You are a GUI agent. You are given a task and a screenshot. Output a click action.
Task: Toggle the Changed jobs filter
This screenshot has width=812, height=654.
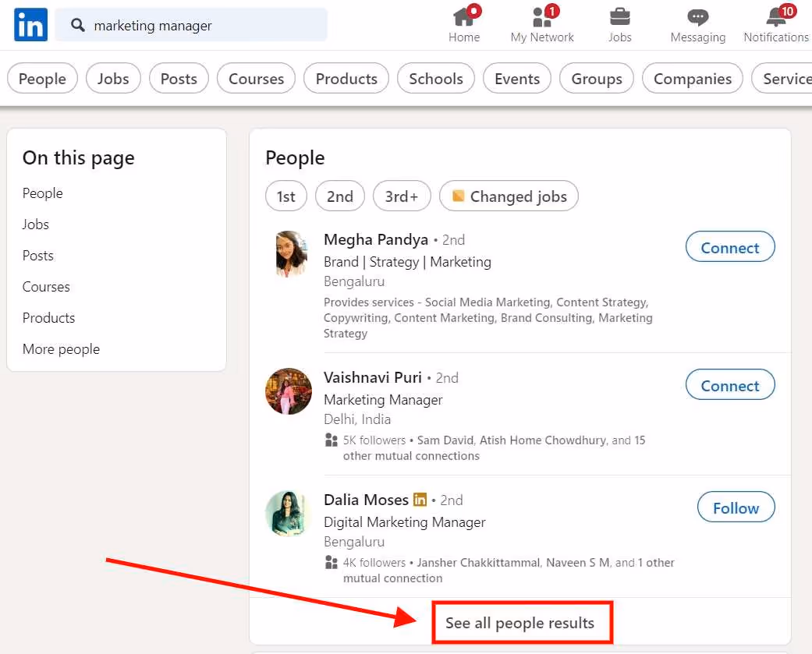509,196
